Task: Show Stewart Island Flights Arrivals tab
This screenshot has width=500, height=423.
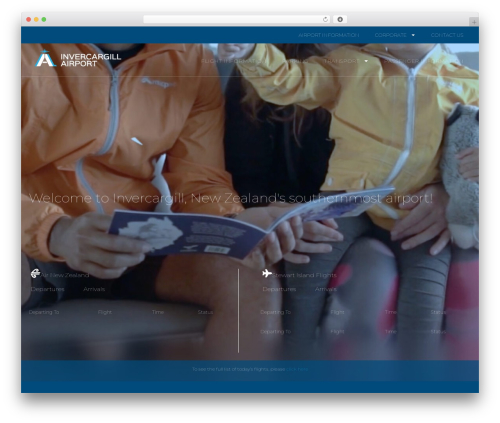Action: click(326, 289)
